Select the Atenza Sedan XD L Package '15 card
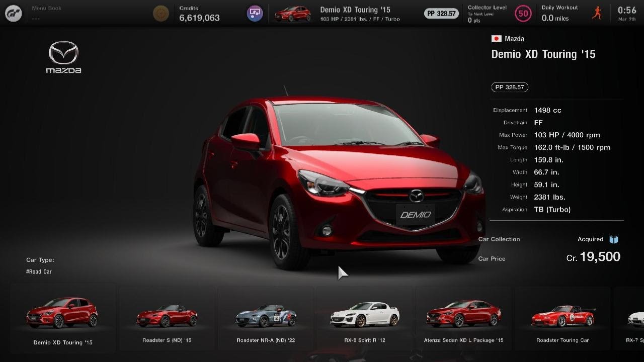 [463, 318]
